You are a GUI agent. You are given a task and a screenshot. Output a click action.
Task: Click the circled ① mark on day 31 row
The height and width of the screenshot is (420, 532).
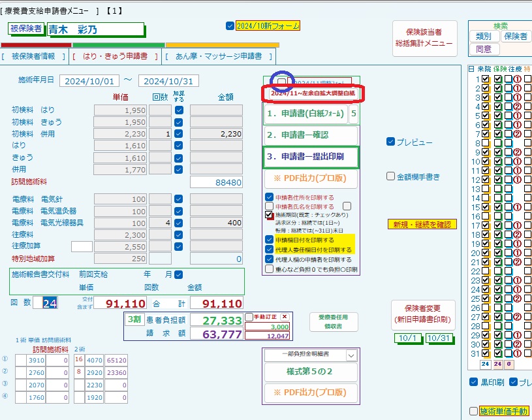(517, 353)
